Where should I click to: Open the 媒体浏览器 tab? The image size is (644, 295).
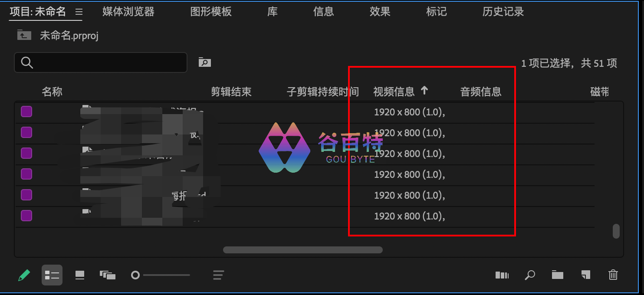click(128, 12)
